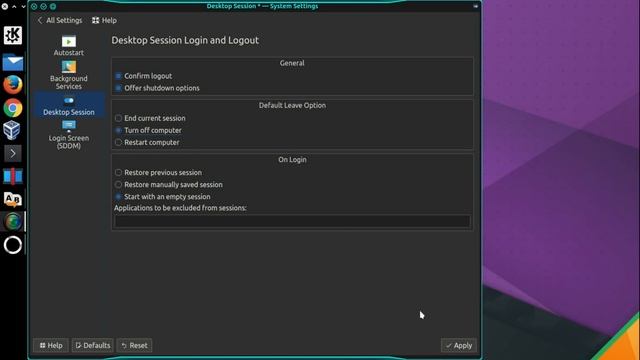Viewport: 640px width, 360px height.
Task: Click the active globe icon in dock
Action: (x=13, y=222)
